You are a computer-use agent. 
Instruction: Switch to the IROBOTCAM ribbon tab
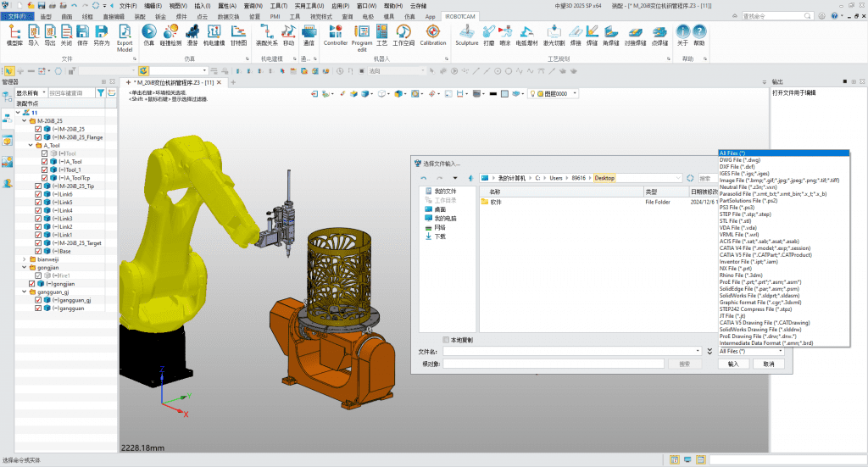click(462, 16)
